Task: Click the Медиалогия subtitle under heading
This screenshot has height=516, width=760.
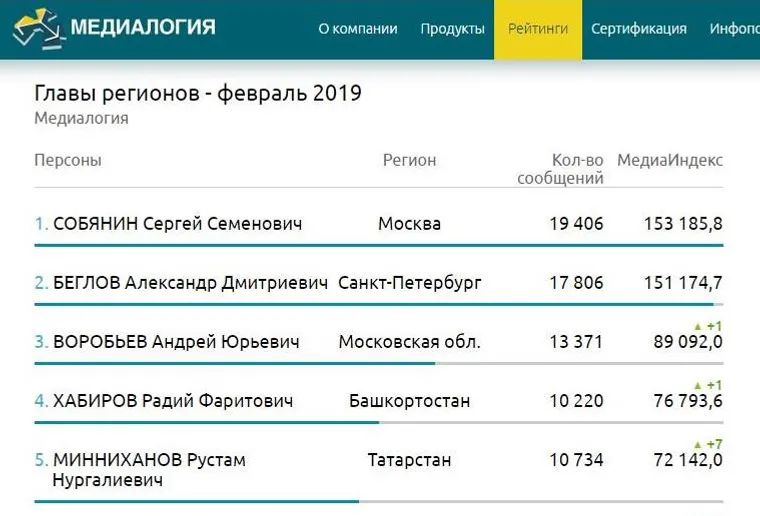Action: tap(81, 119)
